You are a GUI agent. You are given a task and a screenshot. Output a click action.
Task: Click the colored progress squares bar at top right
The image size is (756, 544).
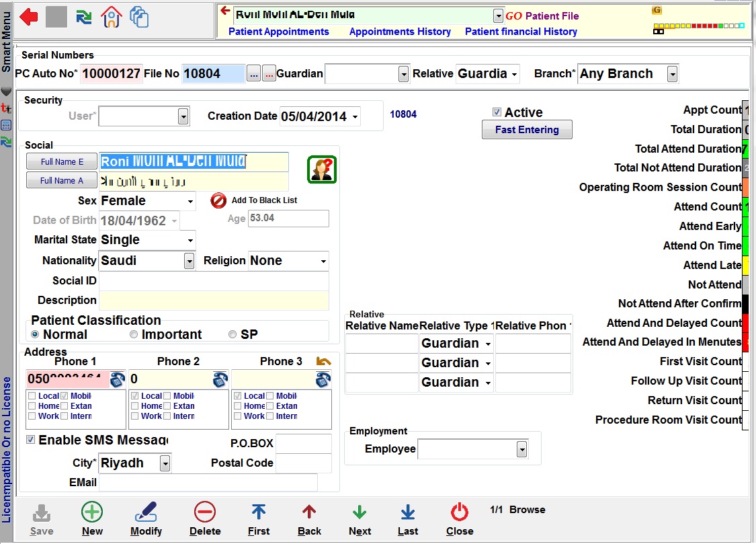pos(699,26)
